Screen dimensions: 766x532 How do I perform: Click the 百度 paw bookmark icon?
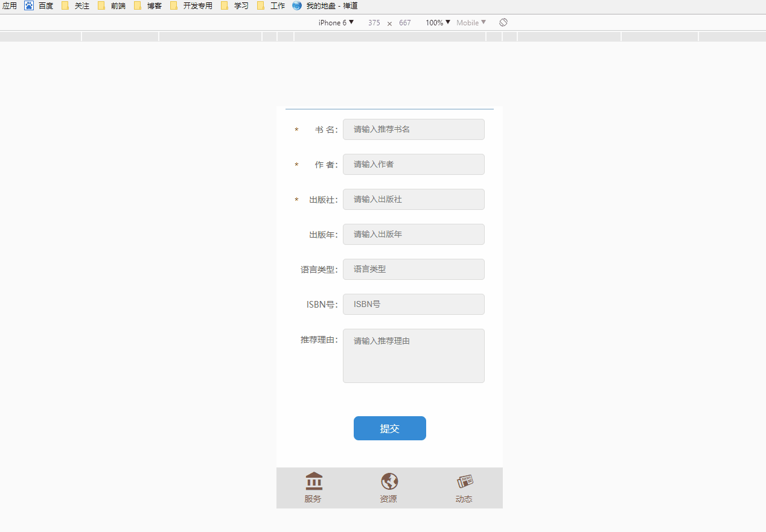tap(29, 5)
